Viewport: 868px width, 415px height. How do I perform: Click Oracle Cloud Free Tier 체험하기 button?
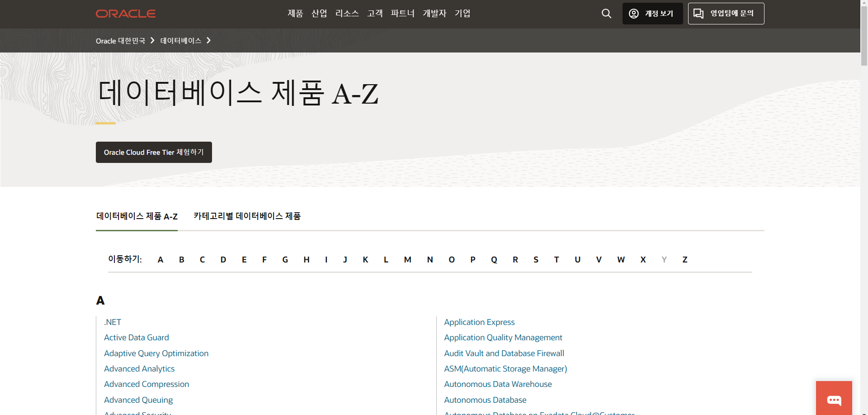point(154,152)
